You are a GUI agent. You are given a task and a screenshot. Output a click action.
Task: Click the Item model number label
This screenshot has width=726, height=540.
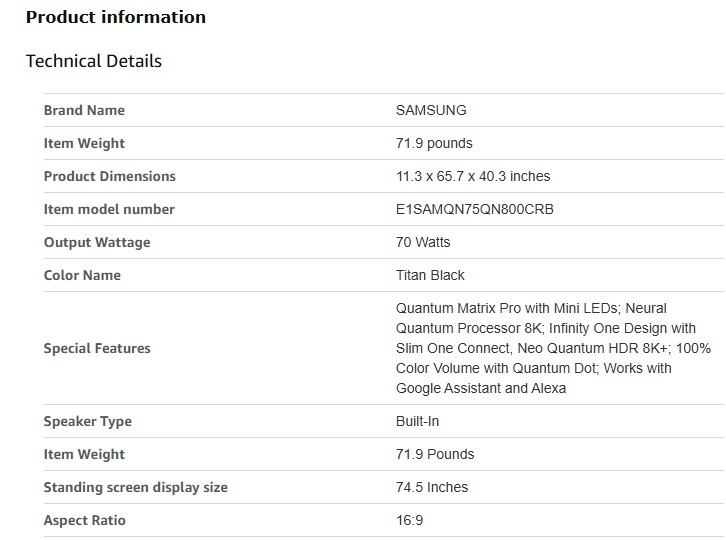pyautogui.click(x=109, y=209)
